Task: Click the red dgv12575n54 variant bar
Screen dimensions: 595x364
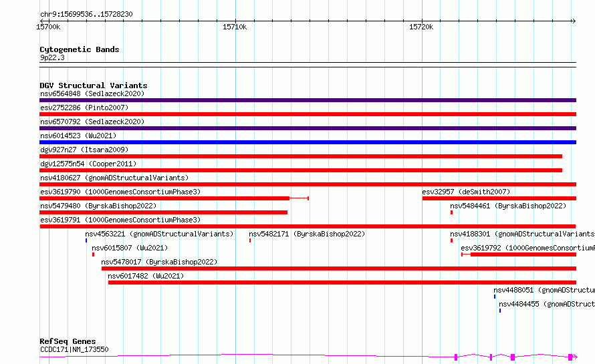Action: pyautogui.click(x=301, y=170)
